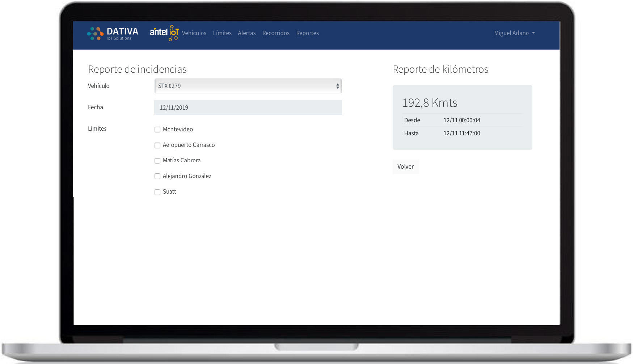
Task: Navigate to Recorridos
Action: [276, 33]
